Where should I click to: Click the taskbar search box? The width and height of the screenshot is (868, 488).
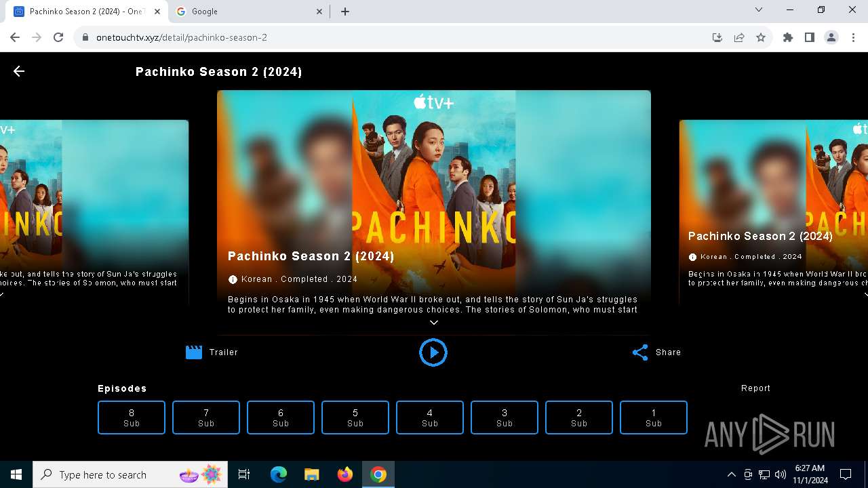pyautogui.click(x=131, y=474)
